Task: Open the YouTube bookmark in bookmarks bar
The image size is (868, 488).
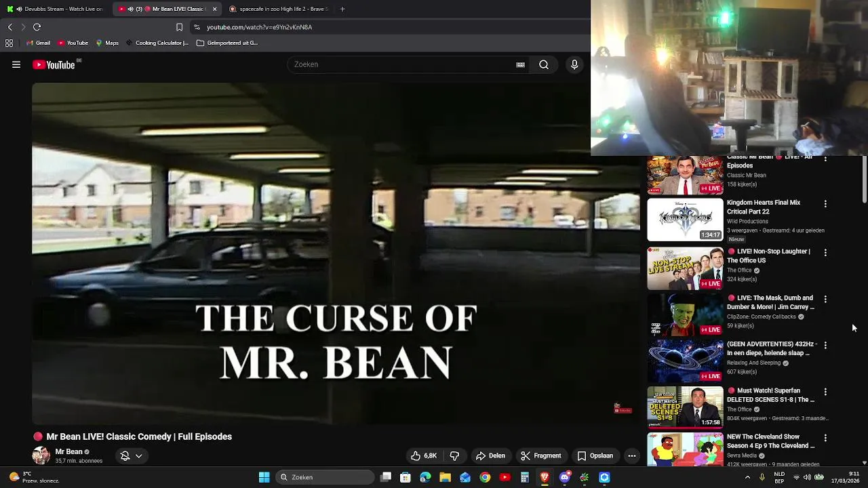Action: pos(73,43)
